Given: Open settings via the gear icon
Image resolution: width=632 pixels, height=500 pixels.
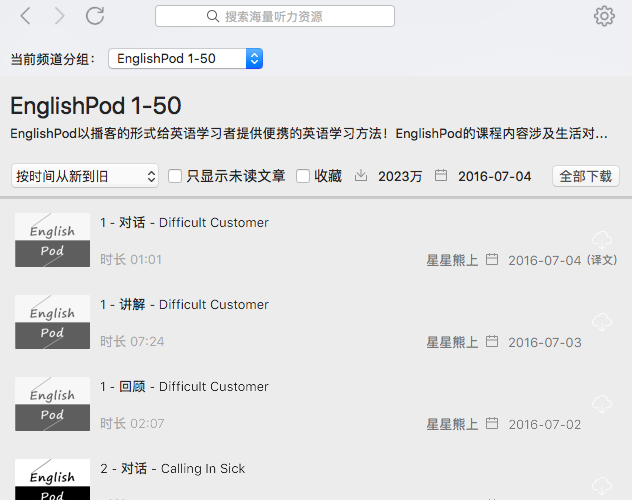Looking at the screenshot, I should [x=604, y=16].
